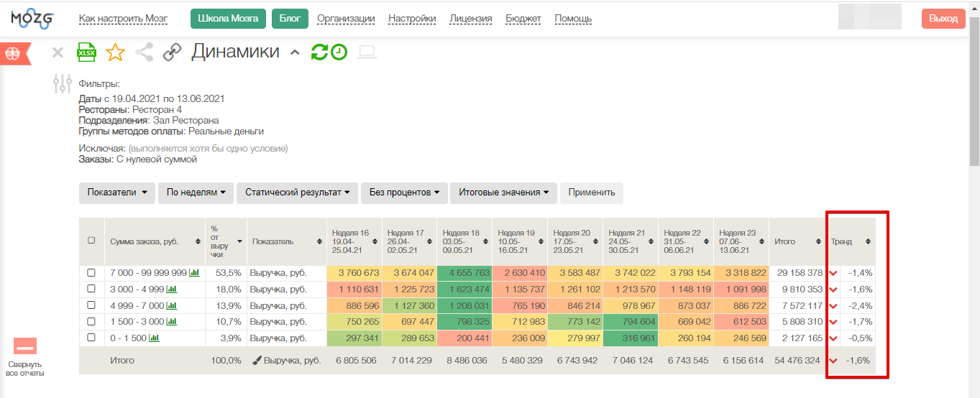Expand the По неделям dropdown

[x=196, y=193]
